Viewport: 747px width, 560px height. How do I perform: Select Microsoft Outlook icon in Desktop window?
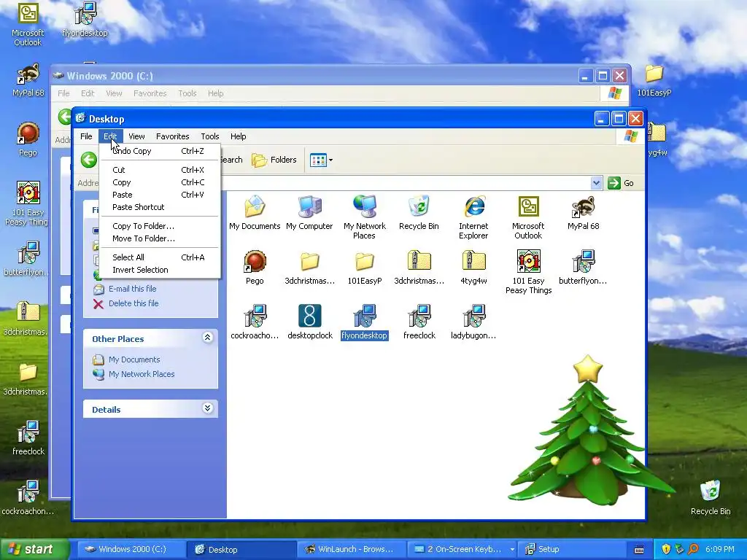(528, 217)
